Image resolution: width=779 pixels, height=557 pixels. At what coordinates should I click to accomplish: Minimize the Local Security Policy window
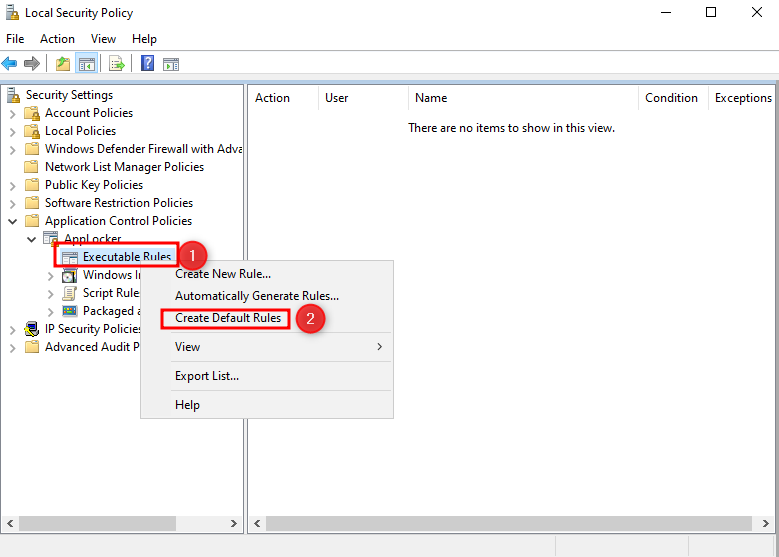666,12
